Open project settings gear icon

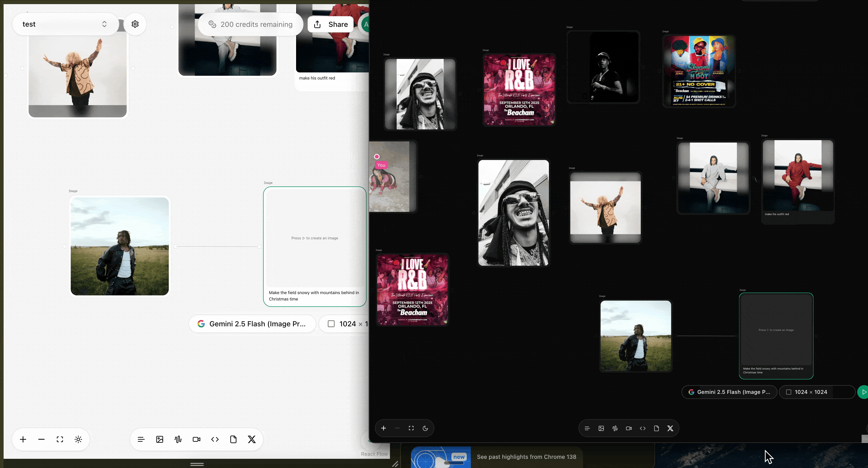tap(135, 24)
